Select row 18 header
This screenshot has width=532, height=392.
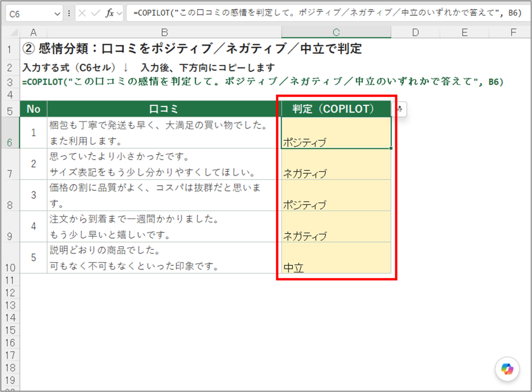click(10, 368)
